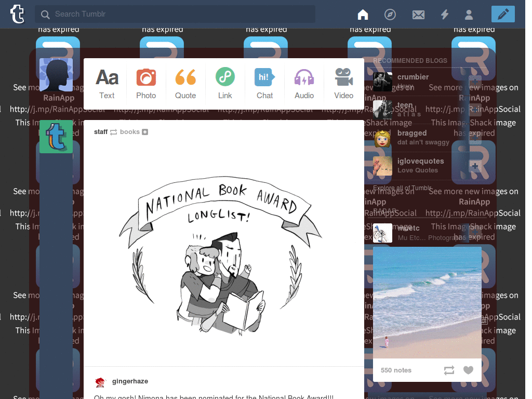Create a new Text post
The height and width of the screenshot is (399, 532).
click(107, 84)
